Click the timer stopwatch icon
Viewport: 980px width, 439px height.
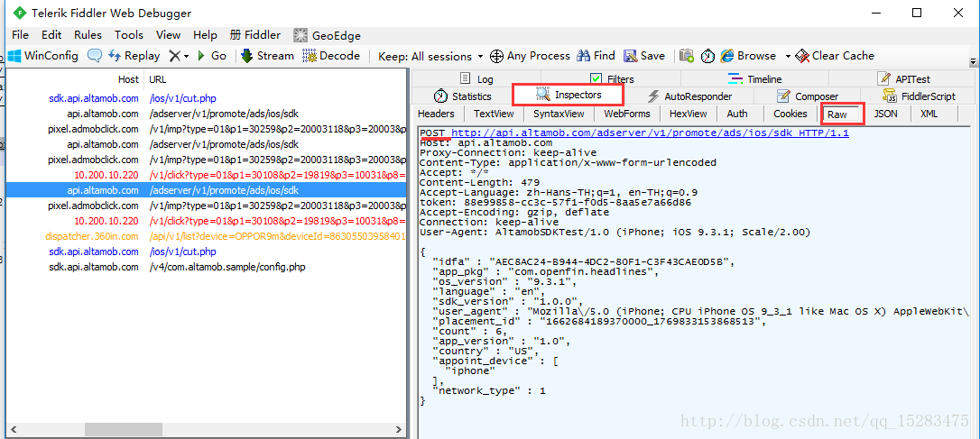(707, 56)
